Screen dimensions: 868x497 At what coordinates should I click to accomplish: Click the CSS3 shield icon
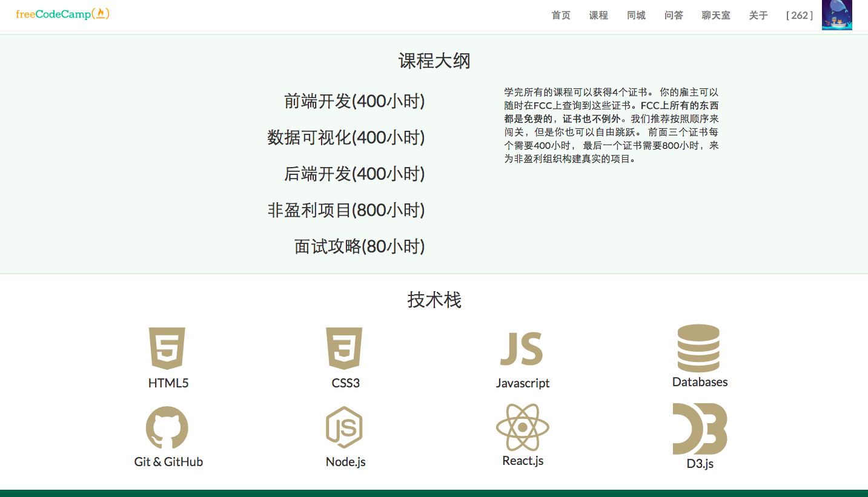[x=344, y=349]
